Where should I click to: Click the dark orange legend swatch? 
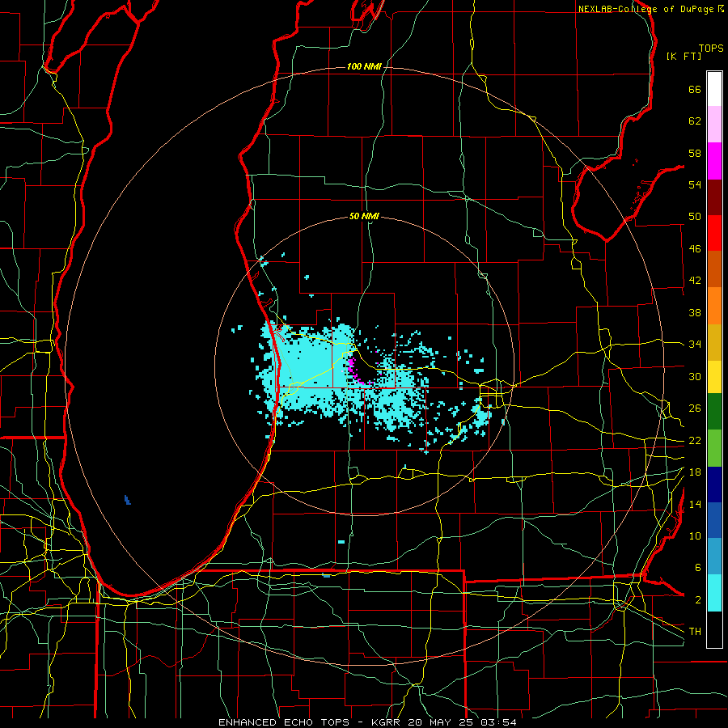coord(714,269)
